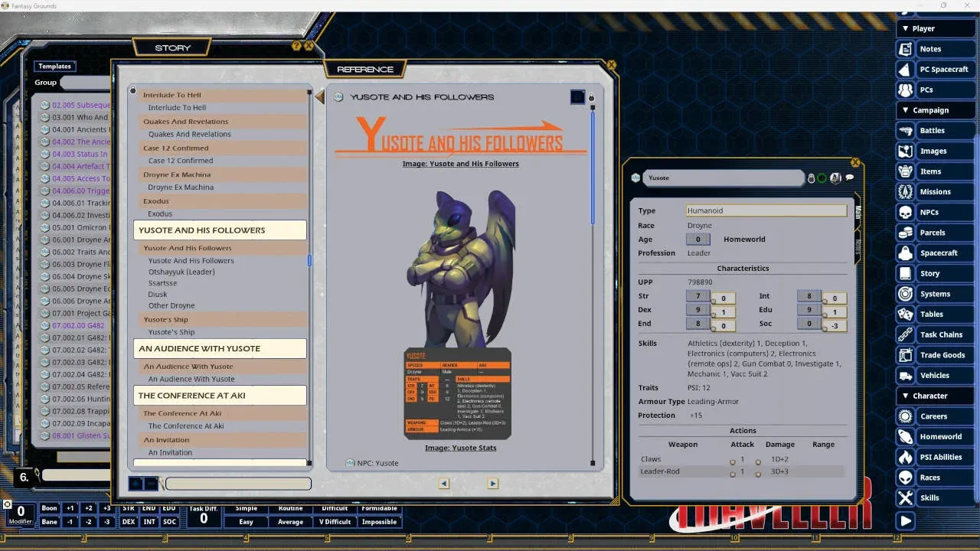This screenshot has width=980, height=551.
Task: Toggle the +2 modifier button
Action: click(x=88, y=508)
